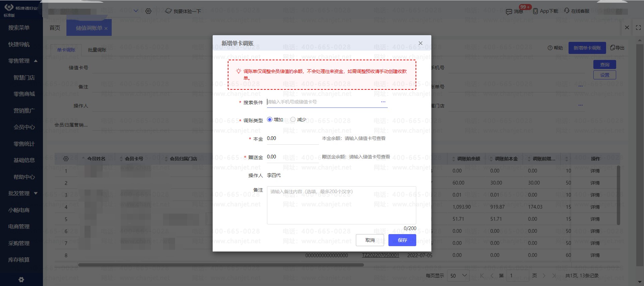This screenshot has height=286, width=644.
Task: Select the 批量调账 tab
Action: click(97, 50)
